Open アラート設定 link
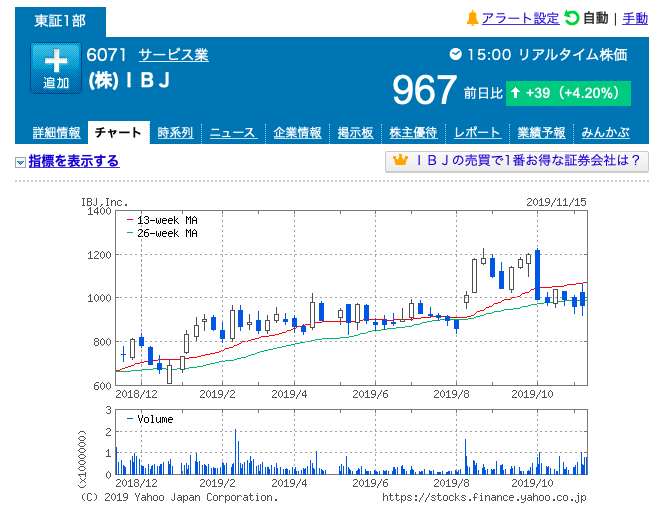Image resolution: width=658 pixels, height=512 pixels. pyautogui.click(x=520, y=18)
